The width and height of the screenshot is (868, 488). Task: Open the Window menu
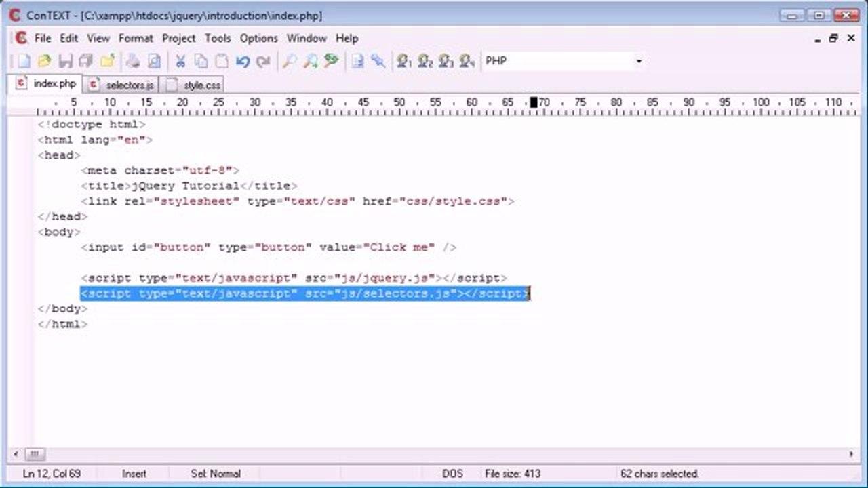tap(307, 38)
